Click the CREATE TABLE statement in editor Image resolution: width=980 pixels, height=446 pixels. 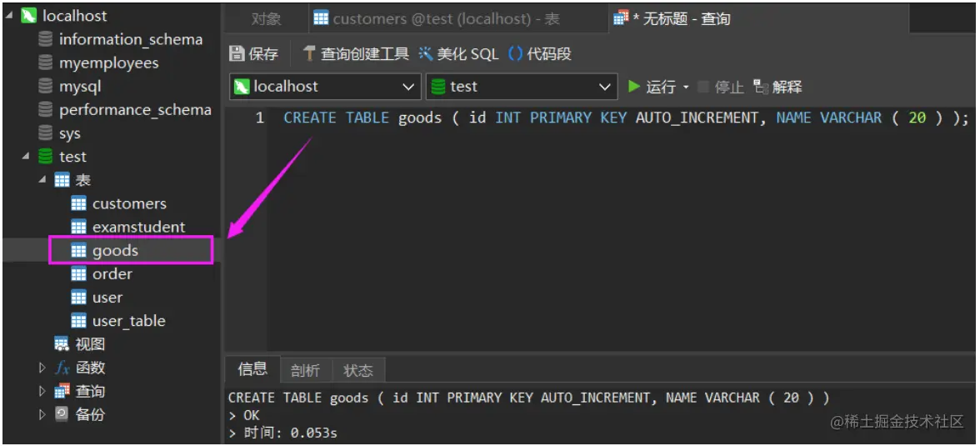pos(626,118)
